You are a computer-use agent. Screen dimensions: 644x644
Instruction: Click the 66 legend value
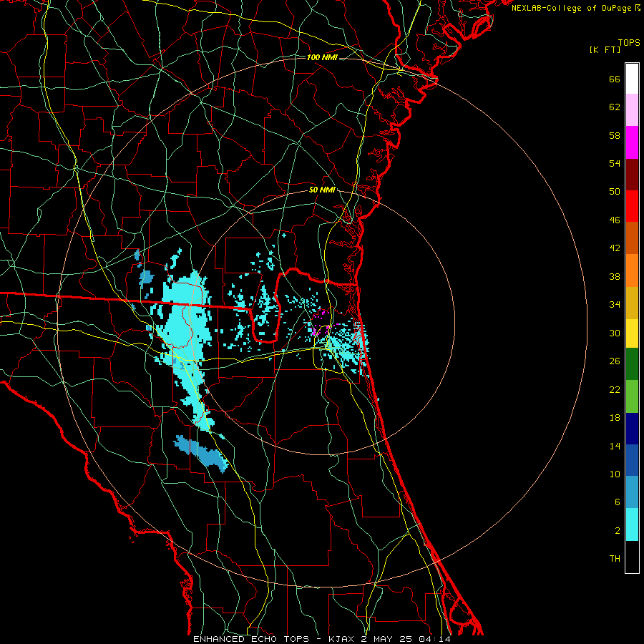pos(615,79)
